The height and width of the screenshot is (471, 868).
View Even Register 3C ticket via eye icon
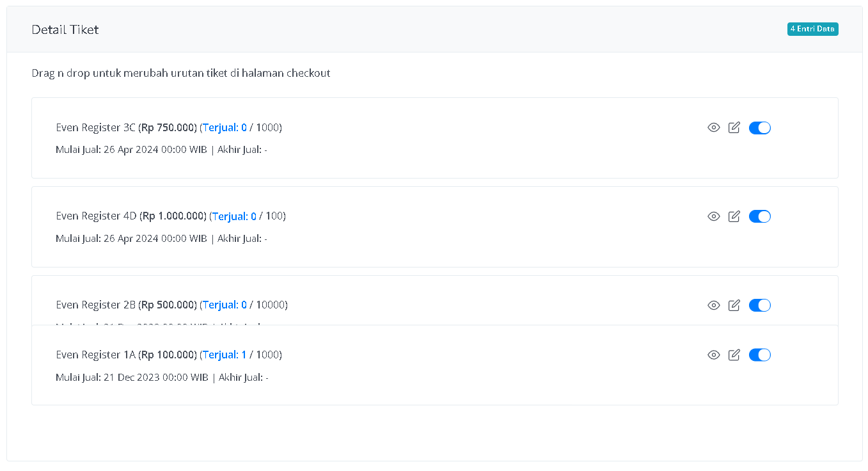point(714,128)
